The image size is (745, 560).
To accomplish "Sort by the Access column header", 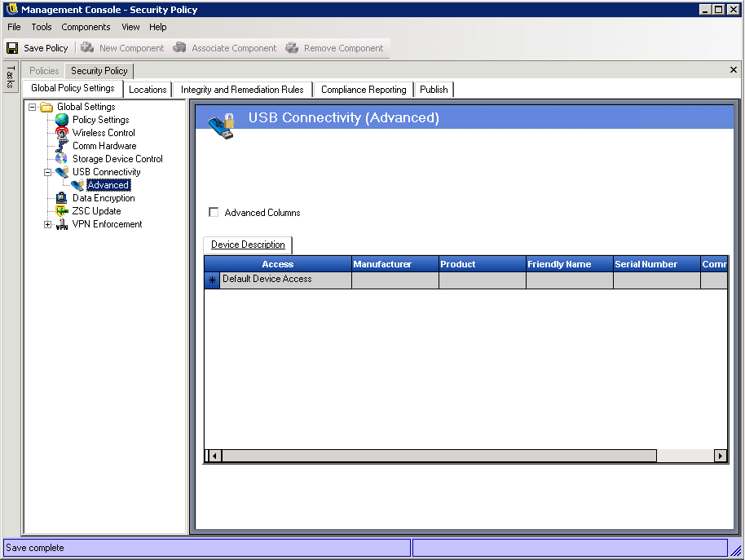I will (278, 264).
